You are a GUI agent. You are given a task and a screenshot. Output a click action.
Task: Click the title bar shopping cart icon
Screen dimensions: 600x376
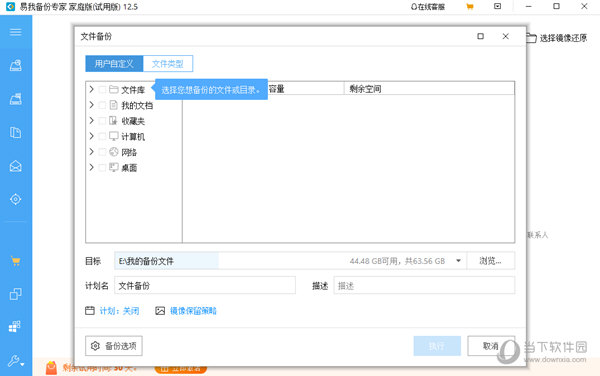point(470,7)
